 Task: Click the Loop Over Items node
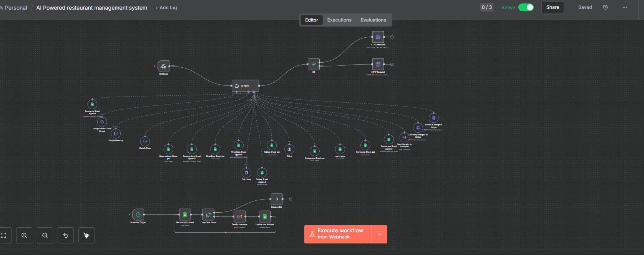(x=208, y=215)
